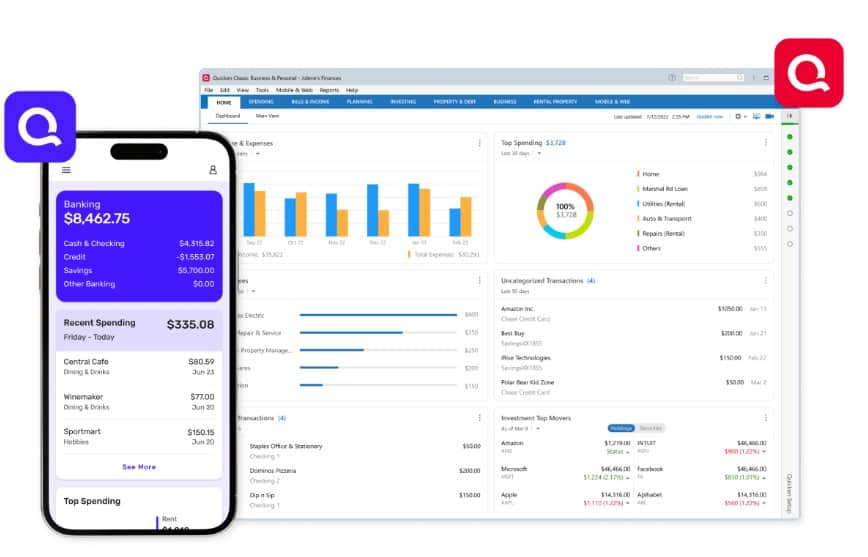
Task: Select the Home tab
Action: click(x=224, y=102)
